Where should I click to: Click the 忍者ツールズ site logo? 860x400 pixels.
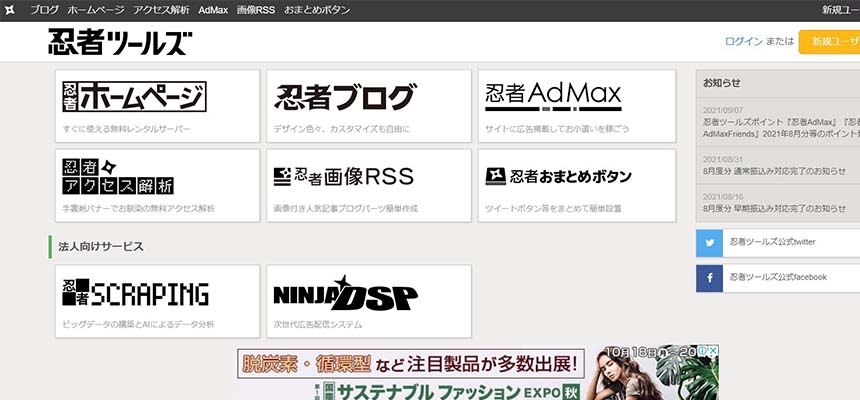pos(120,42)
